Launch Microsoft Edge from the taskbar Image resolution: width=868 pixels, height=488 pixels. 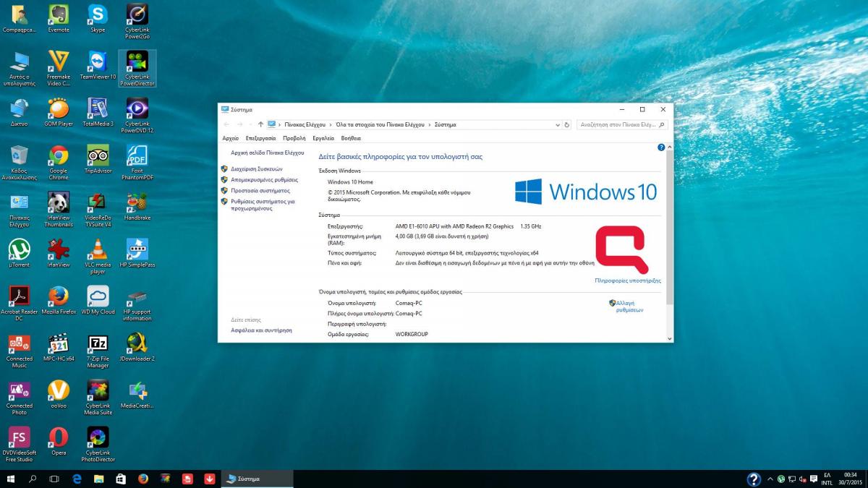[x=77, y=479]
